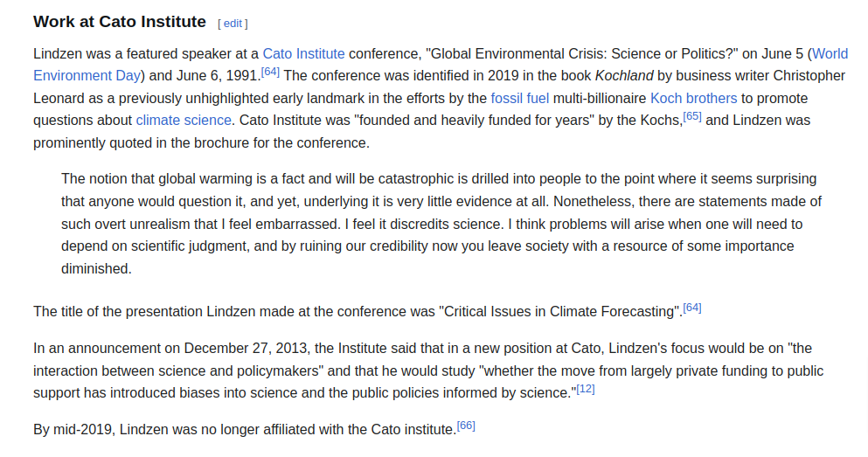Open footnote 12 reference
Image resolution: width=868 pixels, height=457 pixels.
tap(585, 389)
